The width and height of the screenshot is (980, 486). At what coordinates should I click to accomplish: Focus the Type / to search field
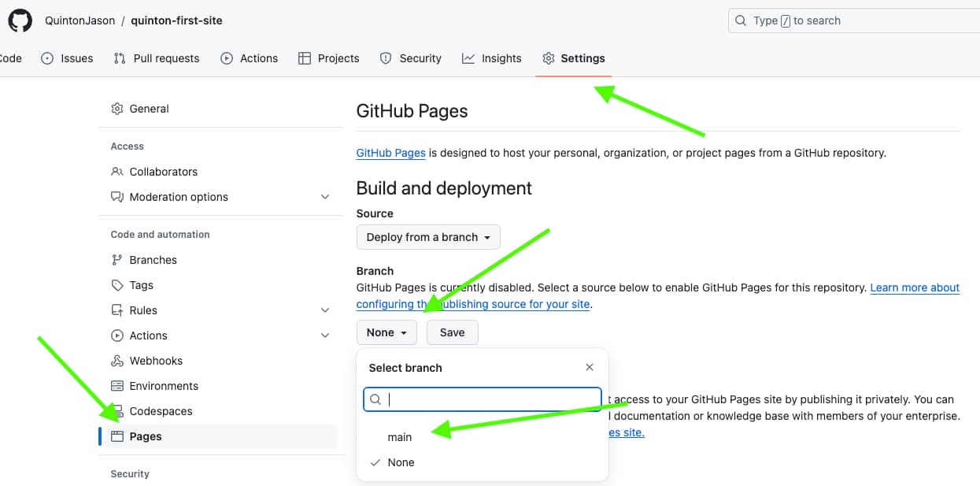coord(854,20)
